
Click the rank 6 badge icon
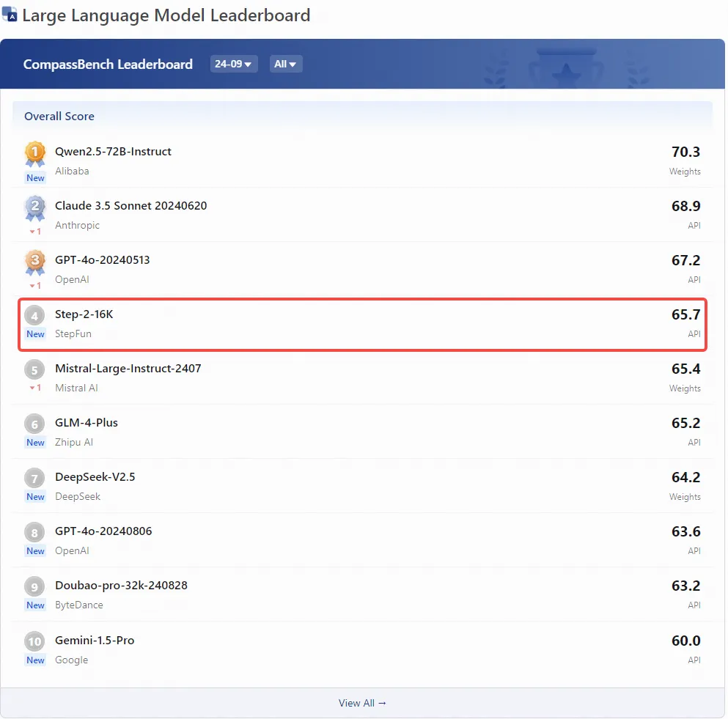(x=34, y=424)
